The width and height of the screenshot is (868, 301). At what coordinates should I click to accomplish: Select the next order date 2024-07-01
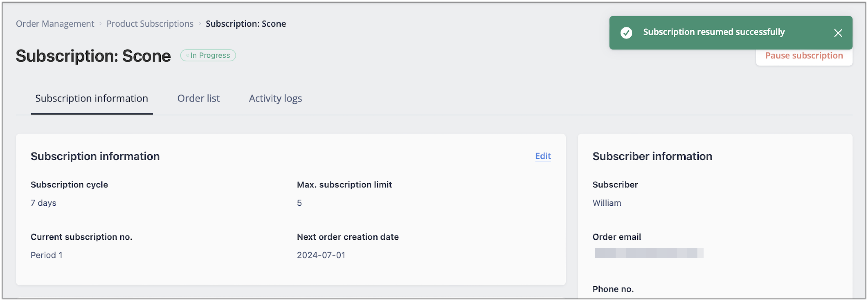click(x=321, y=255)
